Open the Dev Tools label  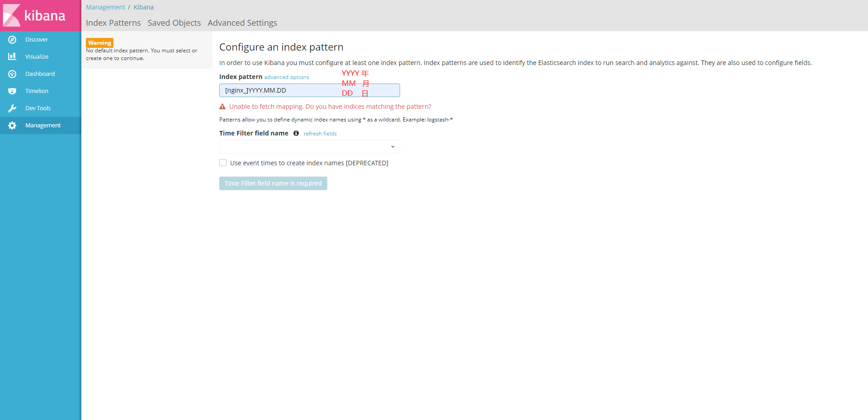38,108
